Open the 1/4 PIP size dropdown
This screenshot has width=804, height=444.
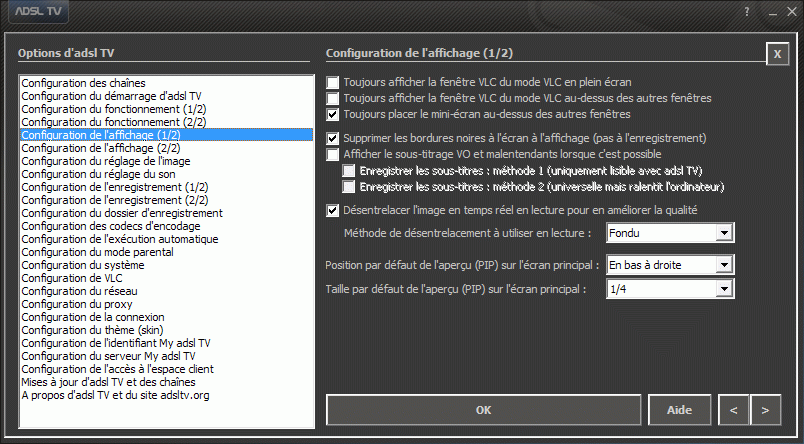pyautogui.click(x=670, y=289)
